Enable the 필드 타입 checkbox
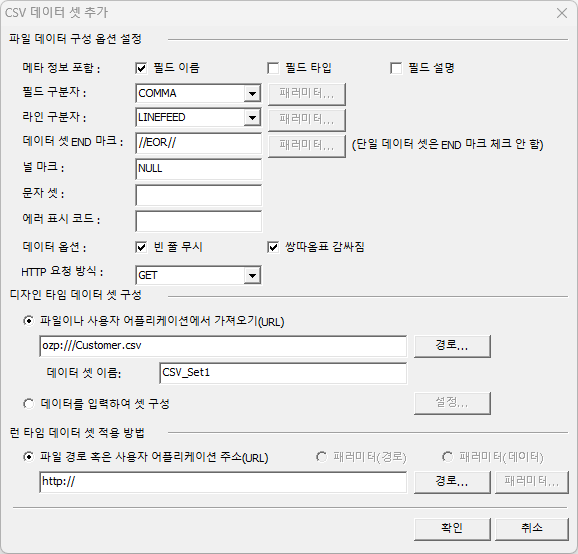The width and height of the screenshot is (578, 554). click(x=273, y=68)
